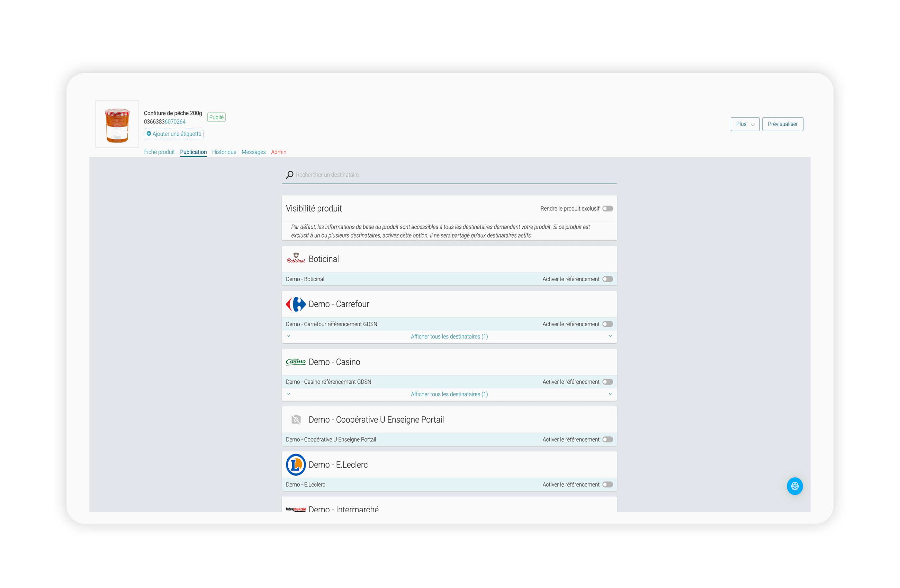Click Demo - Coopérative U Enseigne Portail title
The height and width of the screenshot is (588, 900).
pyautogui.click(x=376, y=420)
